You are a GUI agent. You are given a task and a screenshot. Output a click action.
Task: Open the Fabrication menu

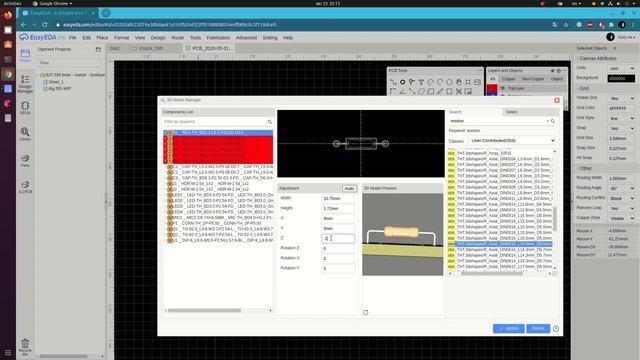pyautogui.click(x=218, y=38)
